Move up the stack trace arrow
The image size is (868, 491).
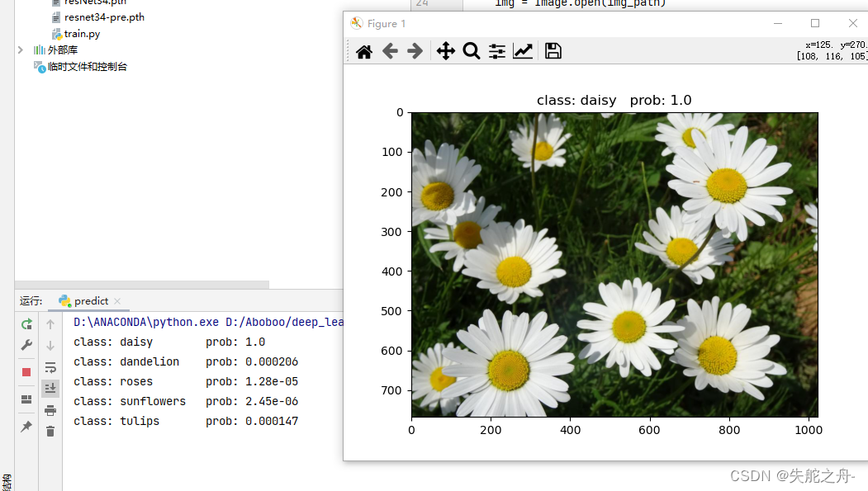point(50,324)
